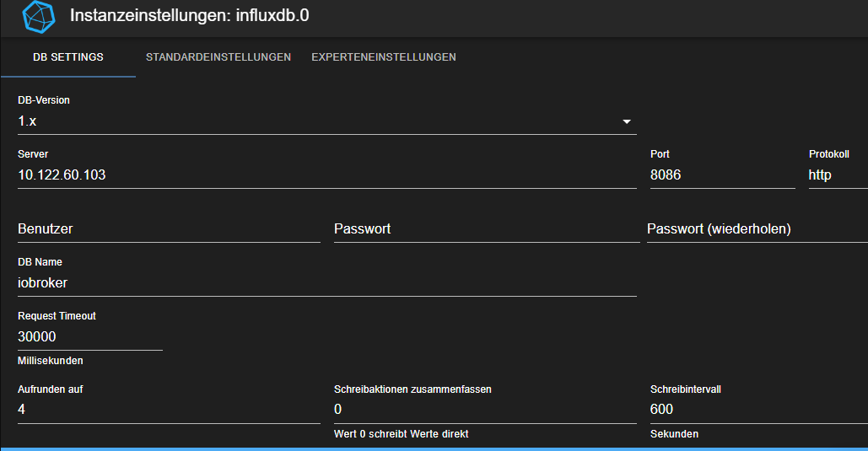Click the DB-Version label
Image resolution: width=868 pixels, height=451 pixels.
click(44, 100)
